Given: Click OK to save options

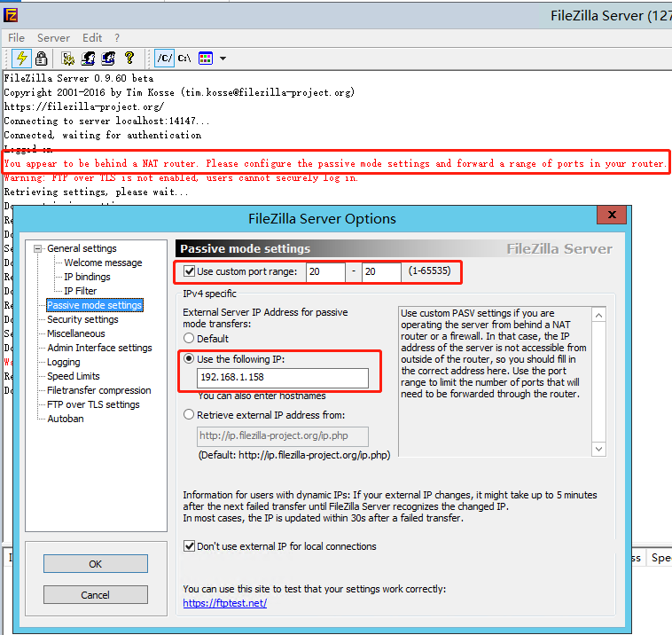Looking at the screenshot, I should (x=96, y=564).
